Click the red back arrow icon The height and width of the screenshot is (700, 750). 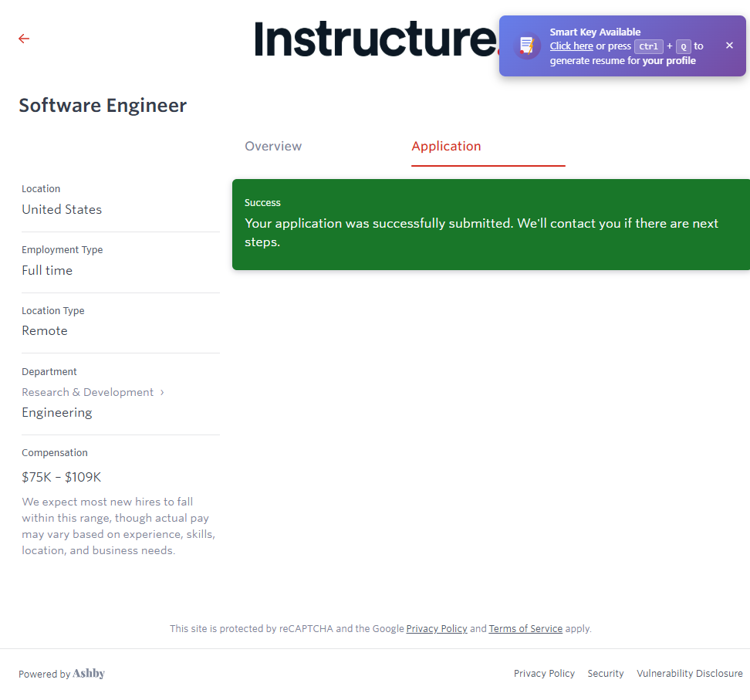tap(24, 39)
